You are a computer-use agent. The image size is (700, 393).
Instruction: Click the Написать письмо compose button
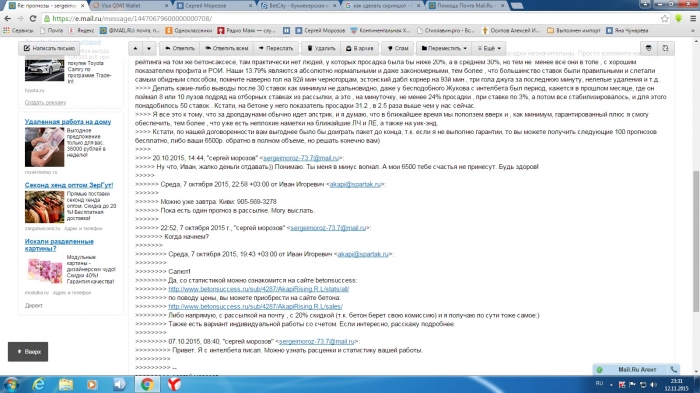click(x=49, y=48)
